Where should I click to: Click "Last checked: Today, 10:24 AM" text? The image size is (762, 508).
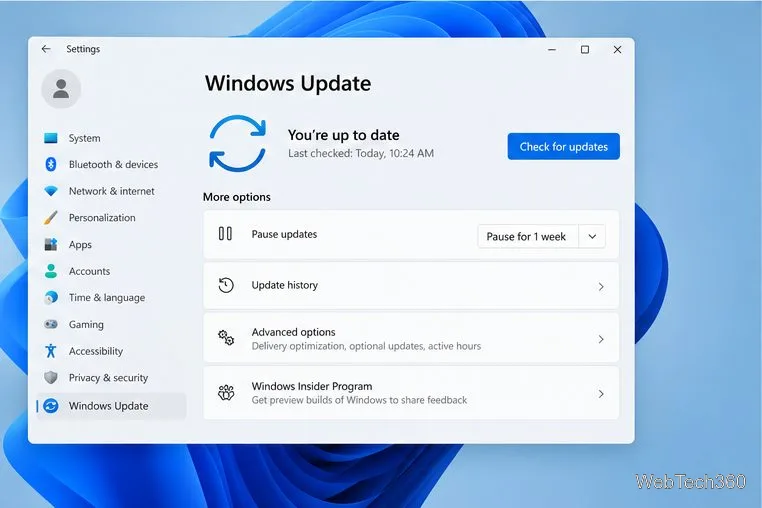[x=361, y=153]
